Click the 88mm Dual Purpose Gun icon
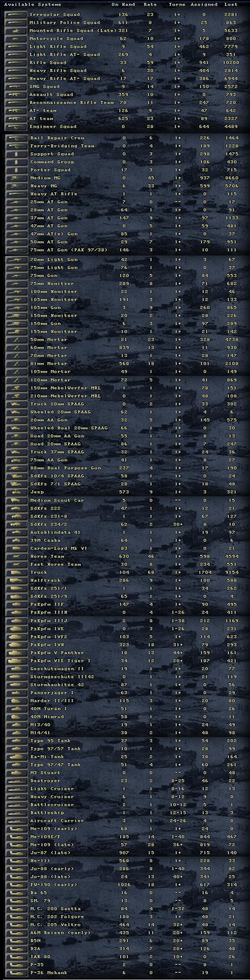This screenshot has height=980, width=250. (17, 468)
